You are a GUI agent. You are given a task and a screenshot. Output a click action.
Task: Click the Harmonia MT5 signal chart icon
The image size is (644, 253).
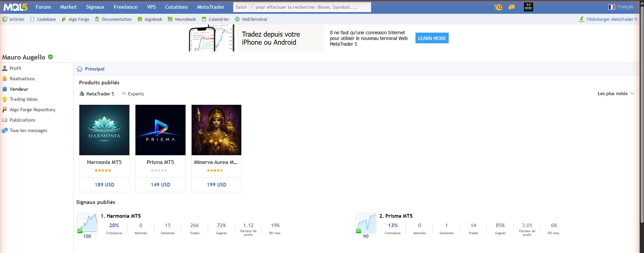pos(87,223)
